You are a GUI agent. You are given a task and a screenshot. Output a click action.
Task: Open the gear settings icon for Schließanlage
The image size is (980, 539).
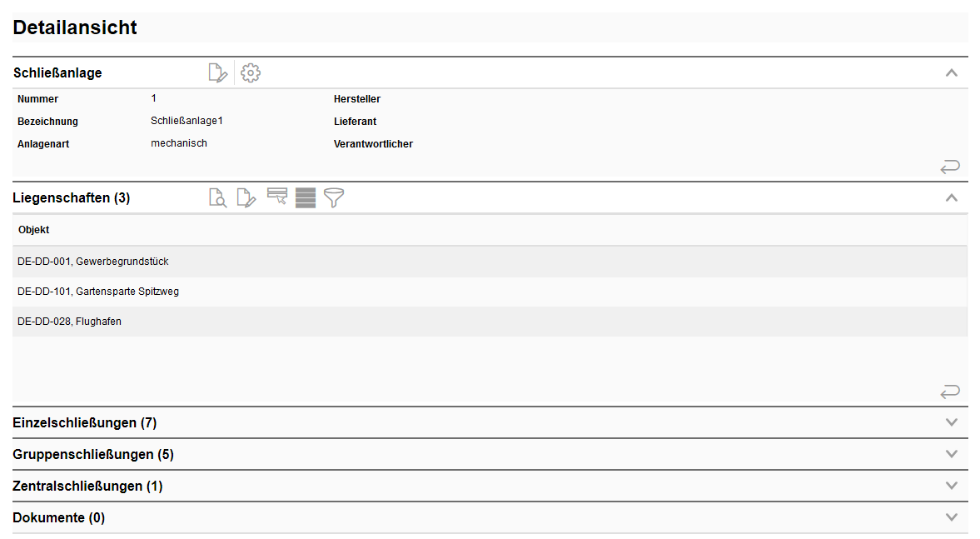click(251, 73)
